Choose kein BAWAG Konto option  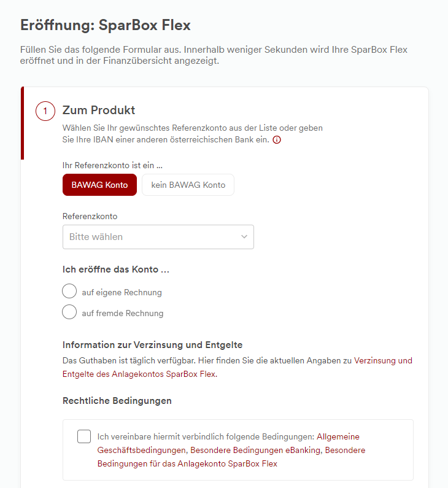pyautogui.click(x=188, y=185)
